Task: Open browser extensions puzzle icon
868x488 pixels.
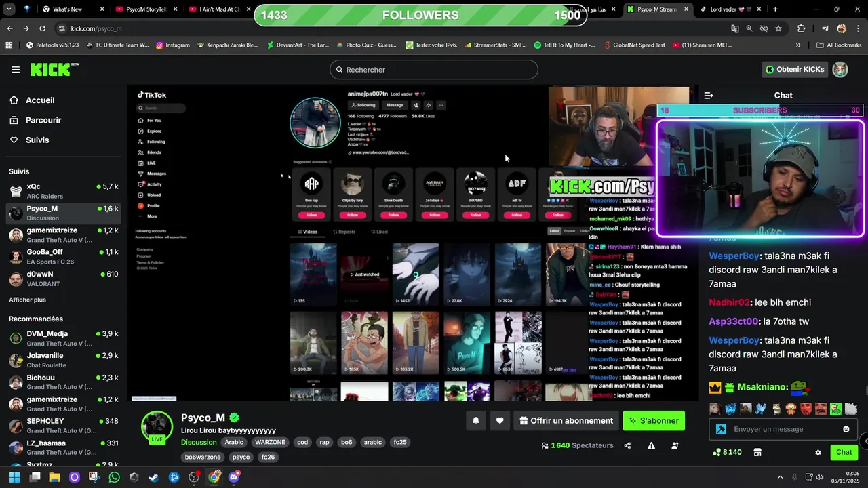Action: coord(802,28)
